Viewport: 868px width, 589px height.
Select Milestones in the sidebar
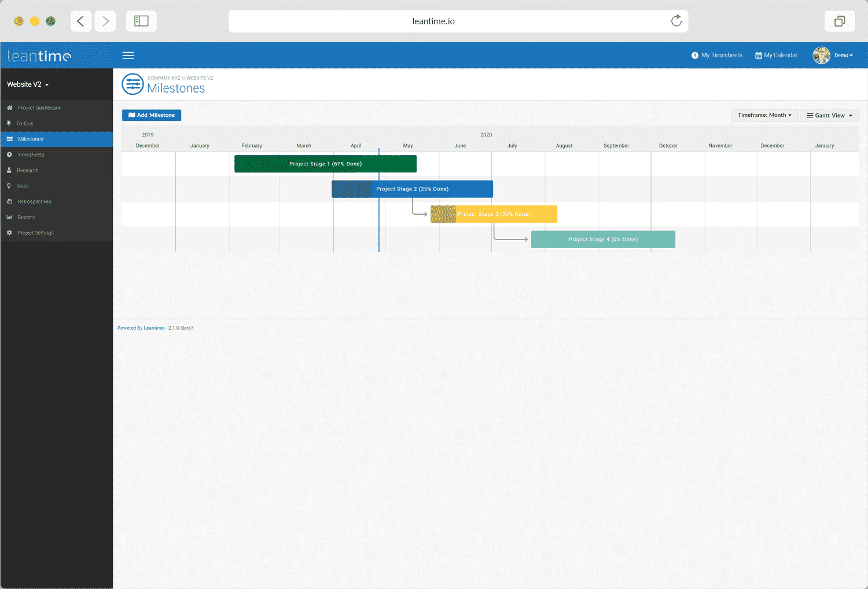(31, 139)
